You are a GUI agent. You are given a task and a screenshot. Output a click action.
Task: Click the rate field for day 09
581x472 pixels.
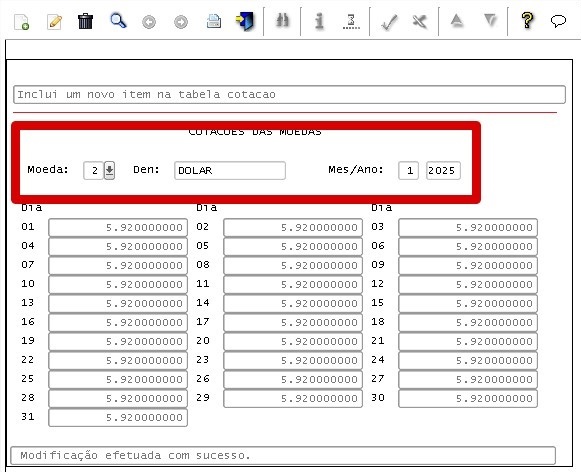pyautogui.click(x=468, y=265)
